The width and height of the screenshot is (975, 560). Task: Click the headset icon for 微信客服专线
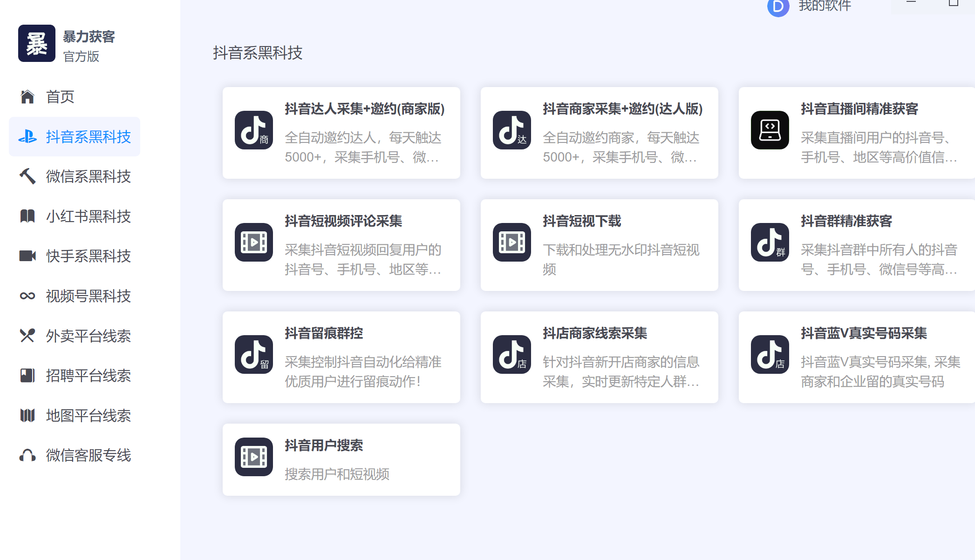pyautogui.click(x=27, y=455)
